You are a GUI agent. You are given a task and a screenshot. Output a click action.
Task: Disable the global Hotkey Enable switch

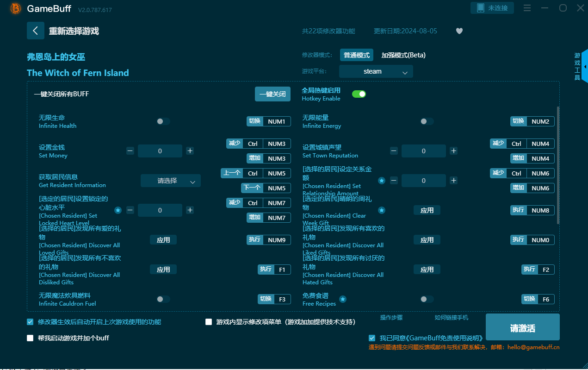tap(359, 94)
